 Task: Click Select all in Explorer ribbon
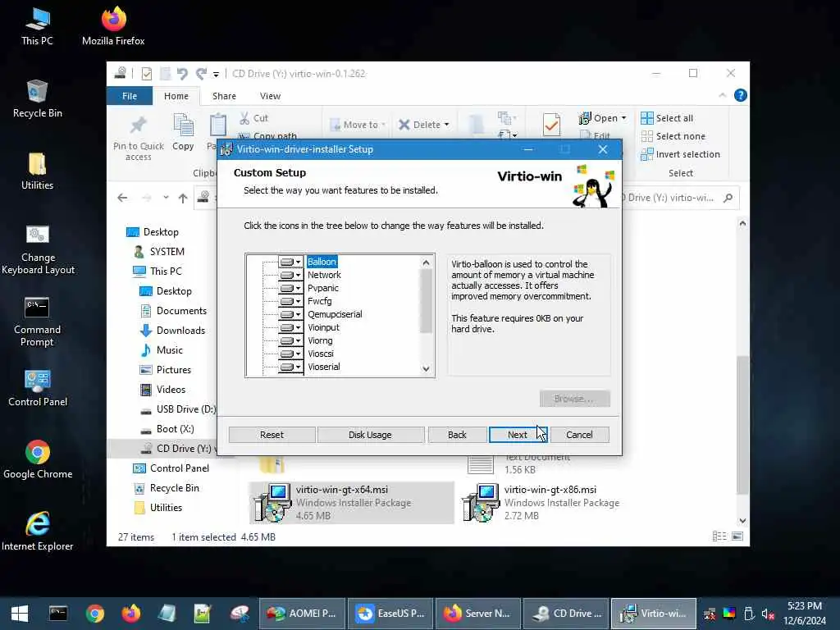pyautogui.click(x=667, y=118)
